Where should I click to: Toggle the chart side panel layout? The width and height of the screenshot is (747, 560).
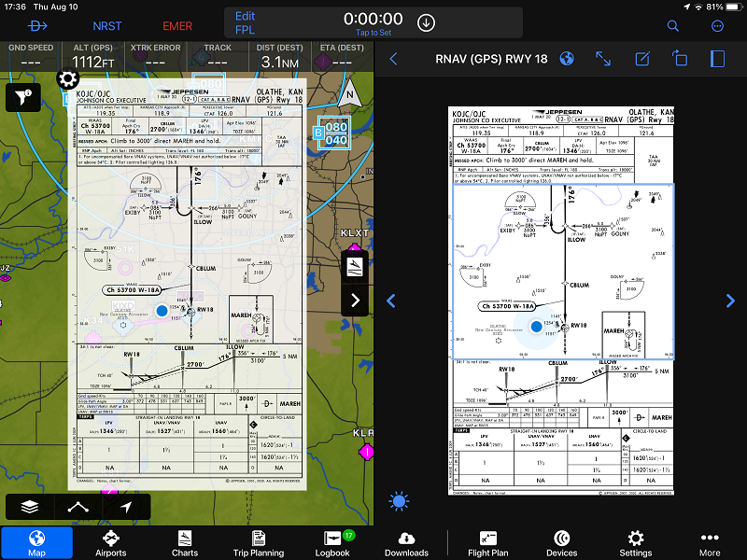point(717,59)
